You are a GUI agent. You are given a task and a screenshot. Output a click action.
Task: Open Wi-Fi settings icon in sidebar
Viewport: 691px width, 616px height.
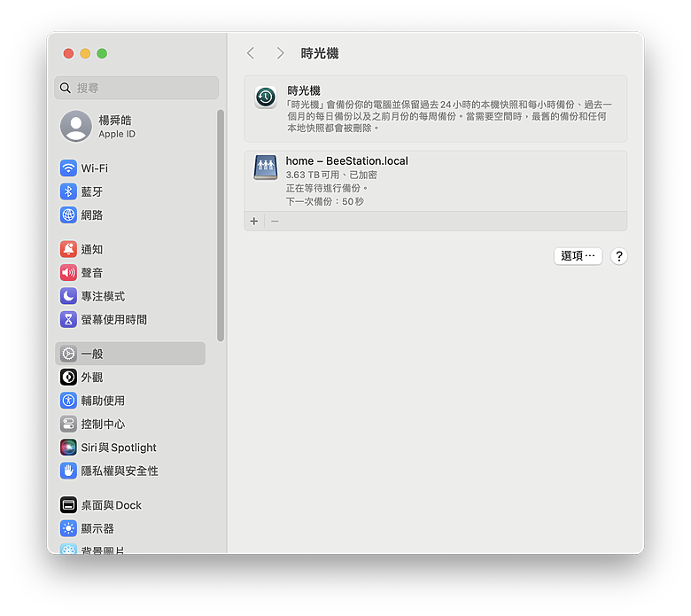click(x=68, y=168)
